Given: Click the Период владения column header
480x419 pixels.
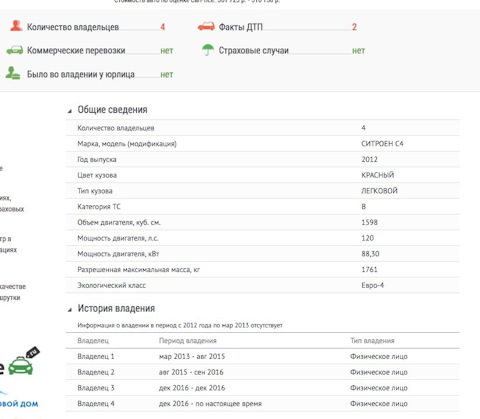Looking at the screenshot, I should pyautogui.click(x=188, y=341).
